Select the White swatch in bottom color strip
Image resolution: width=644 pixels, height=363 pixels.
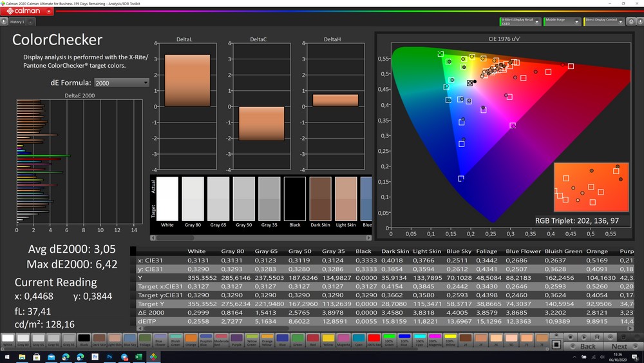7,338
